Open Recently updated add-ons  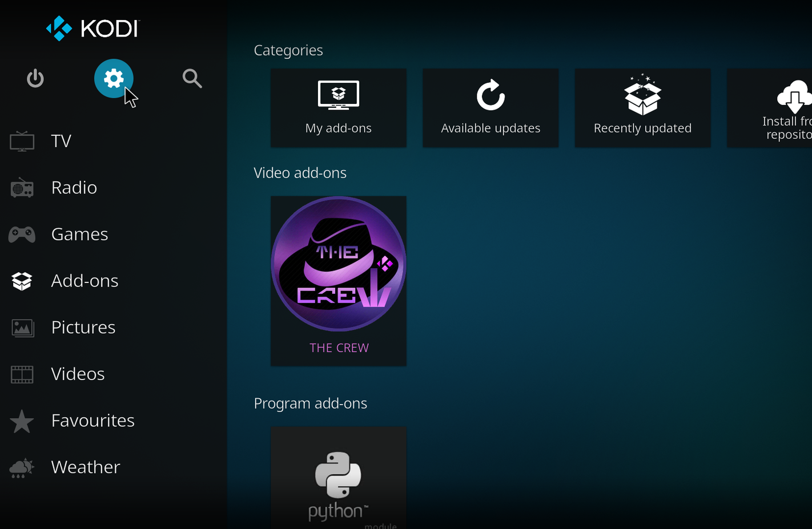click(642, 108)
